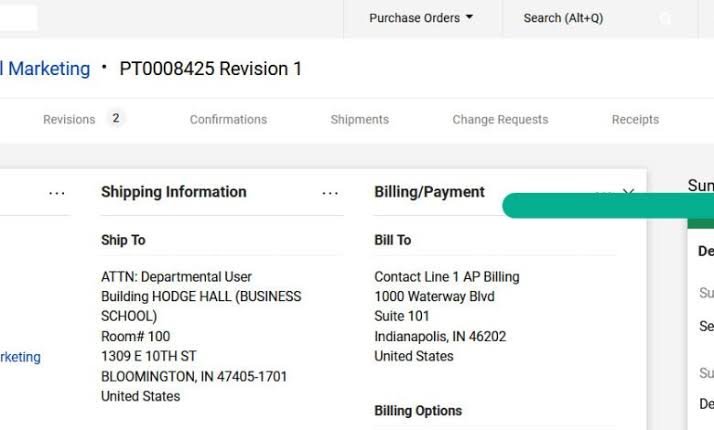Open Shipping Information options ellipsis menu
Image resolution: width=714 pixels, height=430 pixels.
(330, 194)
